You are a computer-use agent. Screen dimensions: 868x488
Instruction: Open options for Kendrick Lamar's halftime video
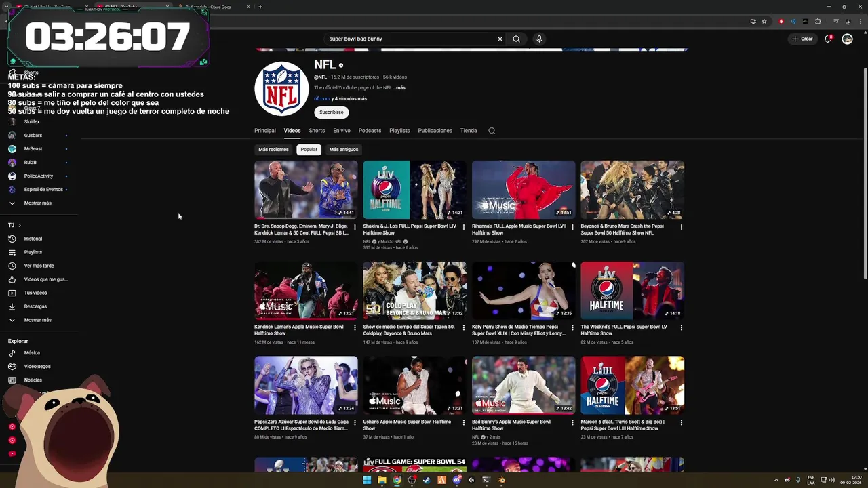[355, 328]
